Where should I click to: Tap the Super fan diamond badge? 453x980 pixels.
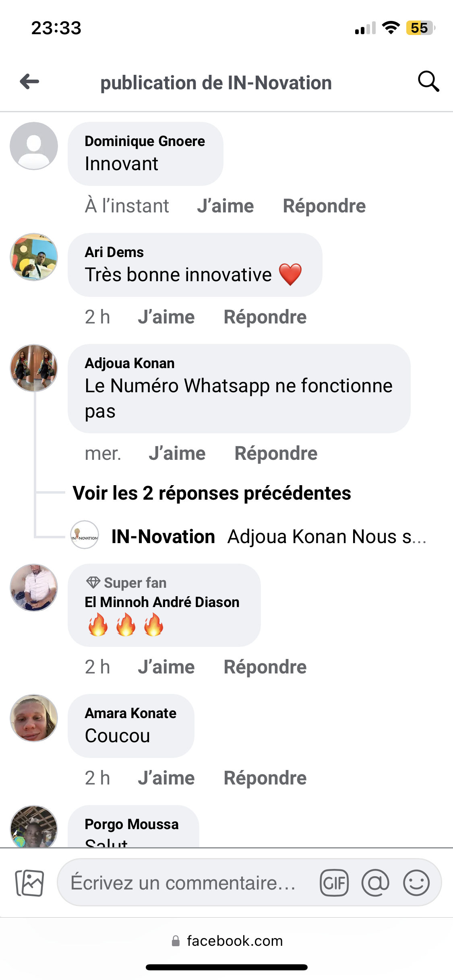[x=93, y=582]
